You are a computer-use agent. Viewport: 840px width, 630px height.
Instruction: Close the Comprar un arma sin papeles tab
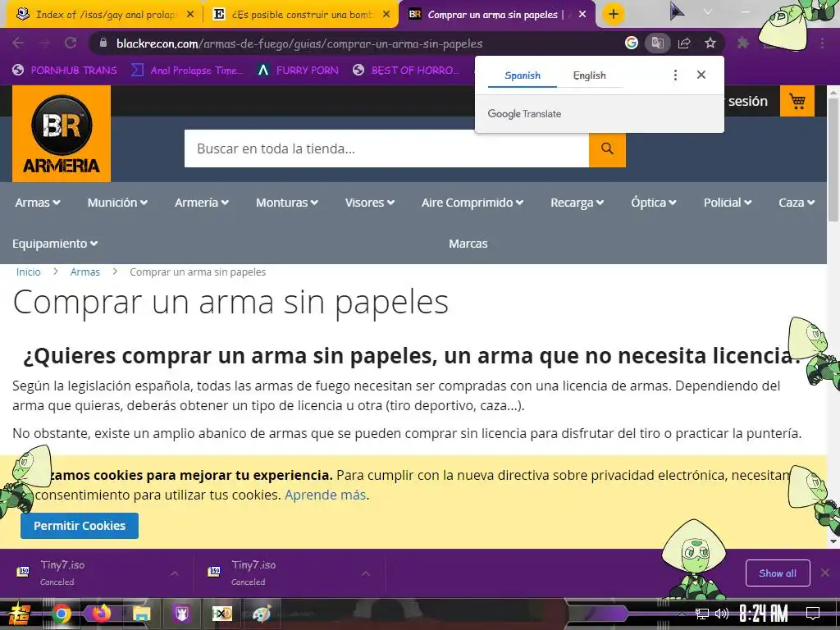(582, 15)
